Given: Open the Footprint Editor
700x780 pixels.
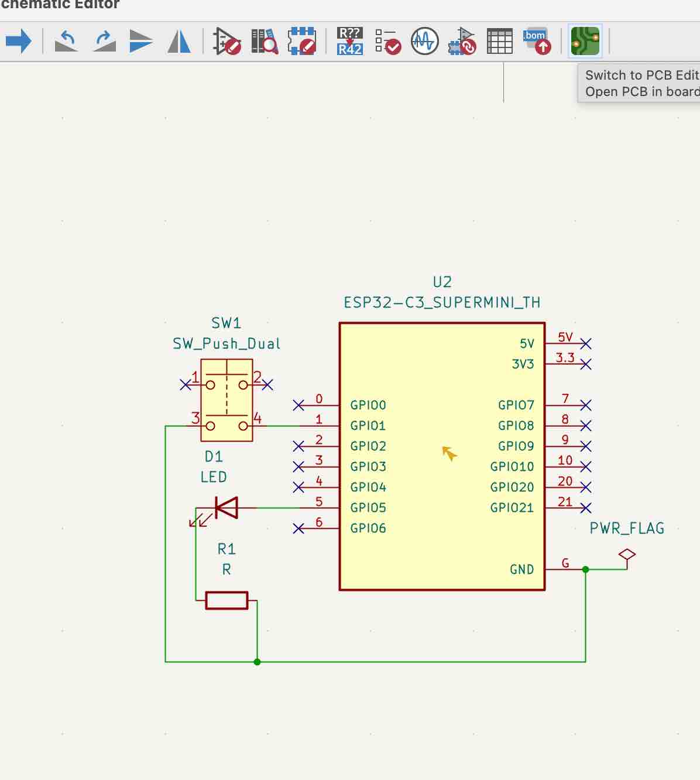Looking at the screenshot, I should pos(303,42).
